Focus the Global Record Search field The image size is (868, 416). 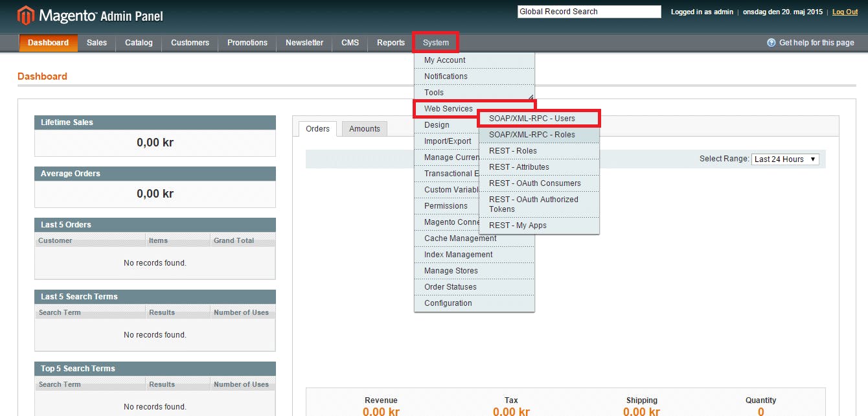(589, 12)
